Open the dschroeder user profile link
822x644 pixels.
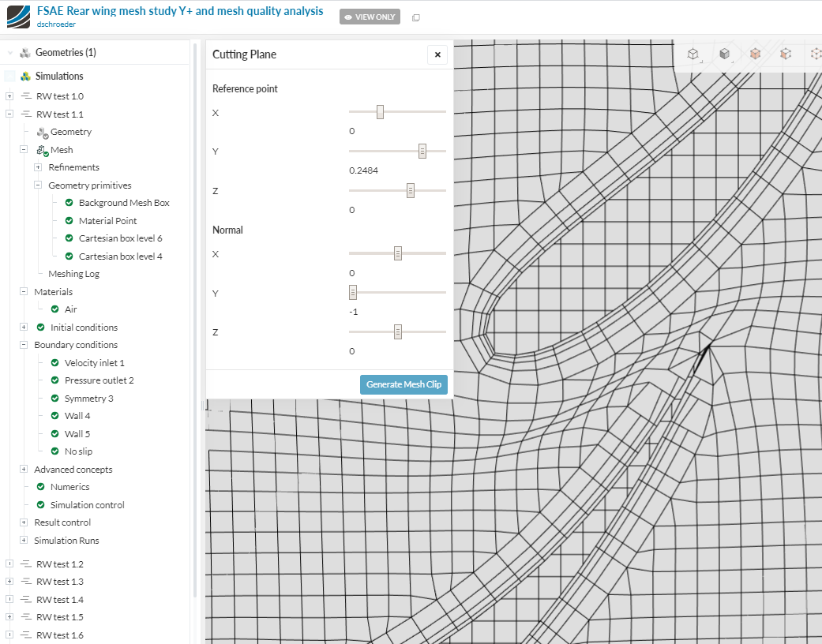(56, 24)
